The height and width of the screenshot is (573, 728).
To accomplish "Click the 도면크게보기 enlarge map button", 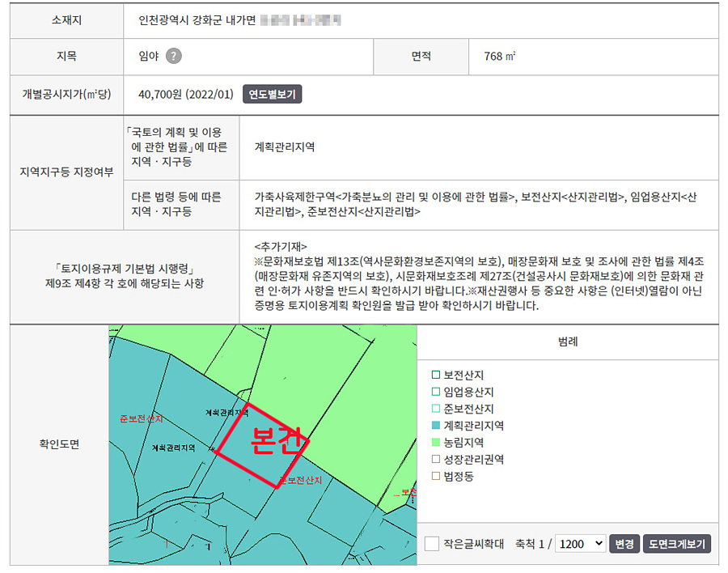I will tap(677, 544).
